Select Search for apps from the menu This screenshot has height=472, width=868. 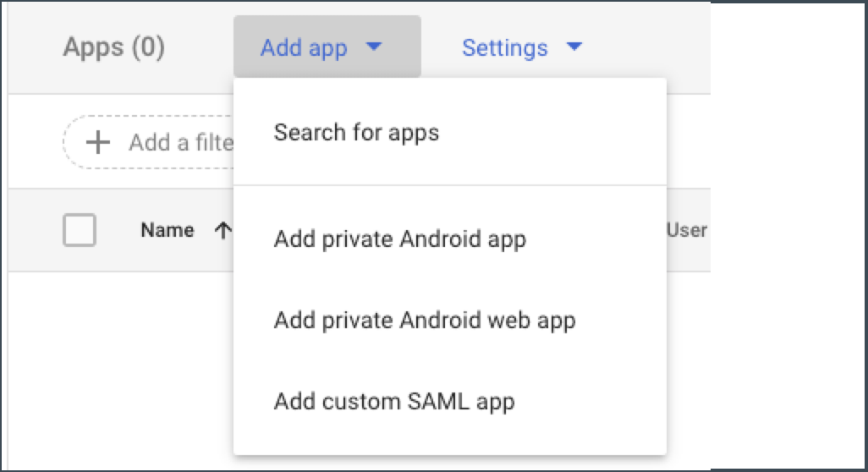(356, 133)
